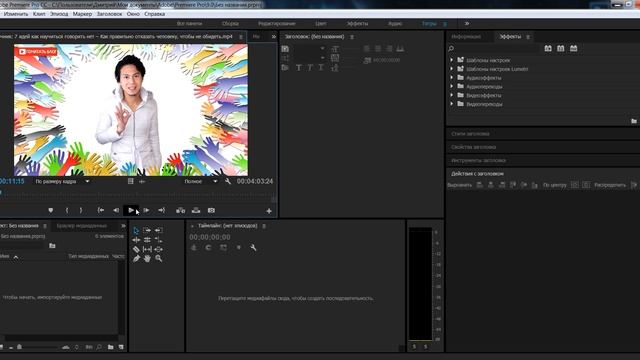The image size is (640, 360).
Task: Open the Клип menu
Action: click(x=39, y=14)
